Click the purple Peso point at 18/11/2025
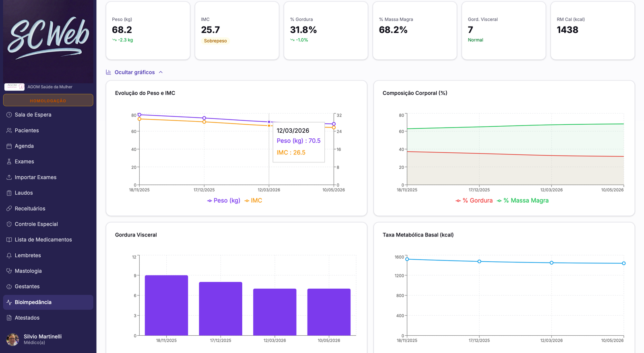This screenshot has height=353, width=644. (139, 115)
